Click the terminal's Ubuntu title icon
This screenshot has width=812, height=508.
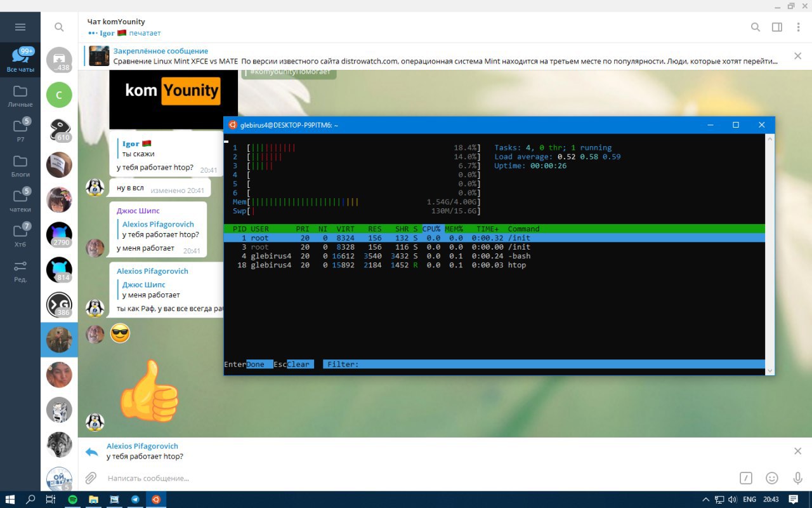pyautogui.click(x=233, y=125)
